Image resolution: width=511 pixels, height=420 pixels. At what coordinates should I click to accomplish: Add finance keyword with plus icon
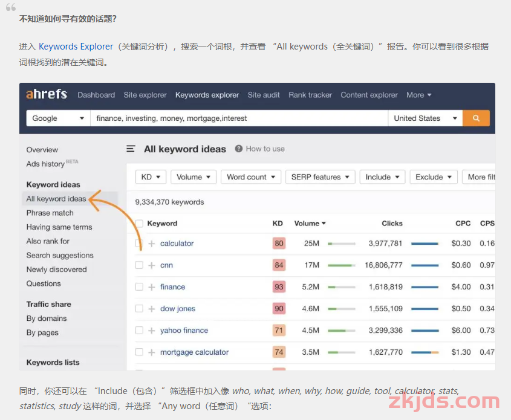point(152,287)
